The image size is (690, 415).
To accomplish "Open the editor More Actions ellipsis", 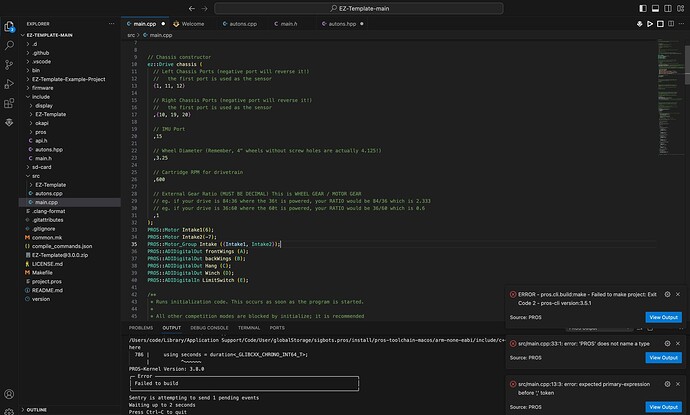I will tap(681, 24).
